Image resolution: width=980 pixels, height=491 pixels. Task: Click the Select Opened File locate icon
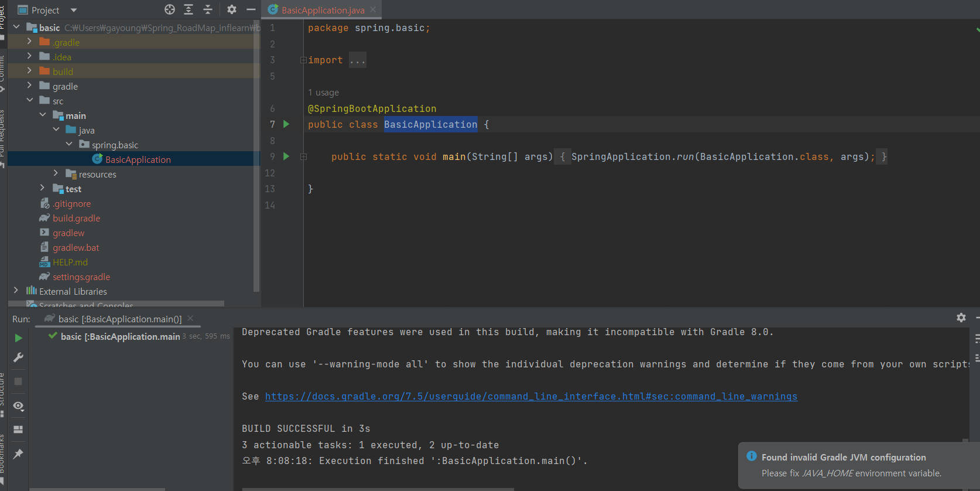click(x=170, y=9)
